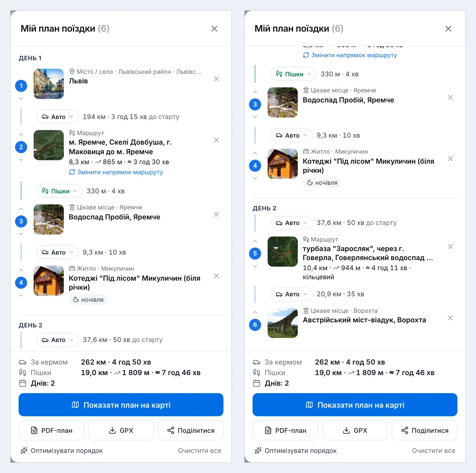Viewport: 476px width, 473px height.
Task: Right panel: remove Водоспад Пробій stop
Action: pos(450,98)
